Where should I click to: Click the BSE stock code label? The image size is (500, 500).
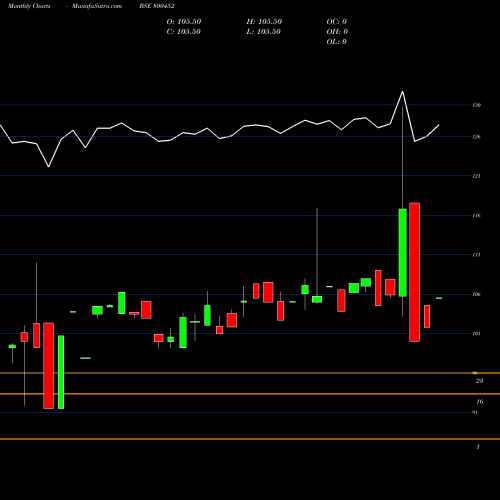pos(157,6)
